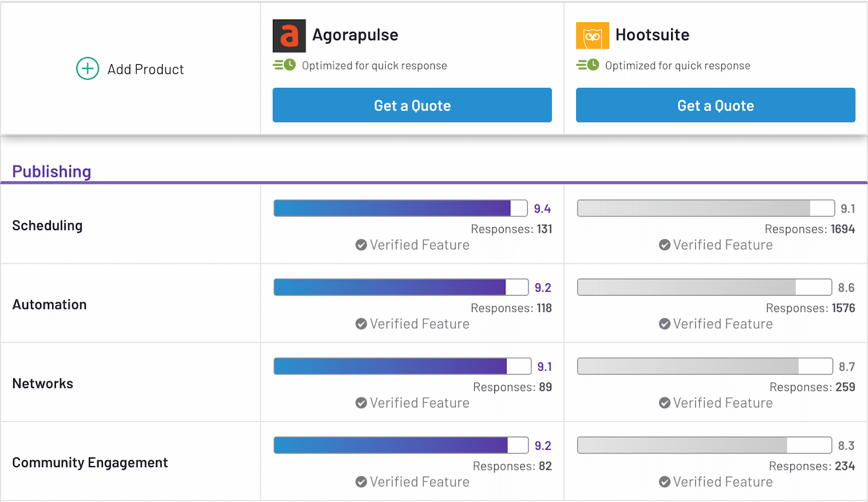Click the 8.7 Networks score
Viewport: 868px width, 502px height.
pos(847,367)
